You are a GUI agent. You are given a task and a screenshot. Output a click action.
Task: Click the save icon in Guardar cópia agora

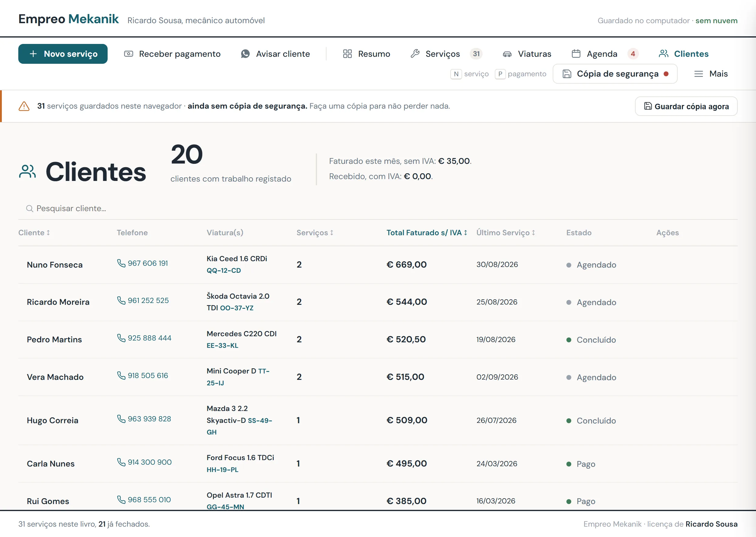coord(648,106)
